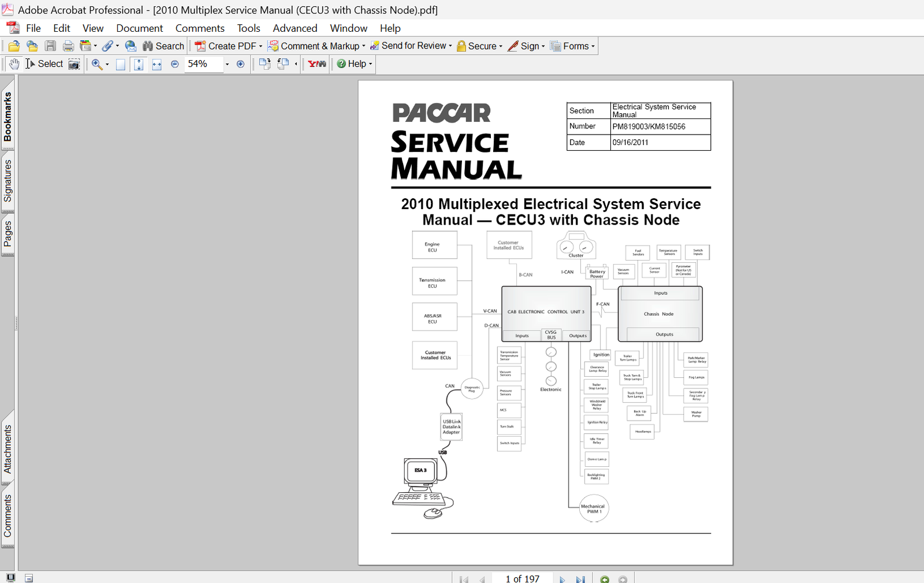
Task: Open the Signatures side panel tab
Action: point(8,181)
